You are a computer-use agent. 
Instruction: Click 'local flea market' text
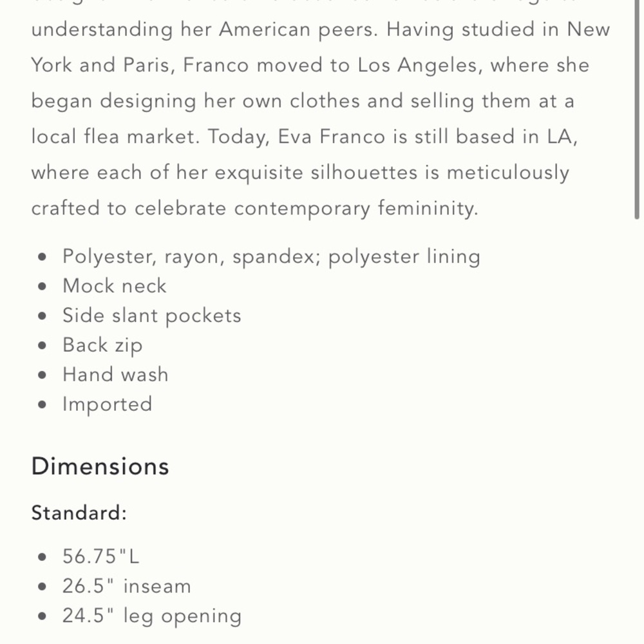pos(115,137)
